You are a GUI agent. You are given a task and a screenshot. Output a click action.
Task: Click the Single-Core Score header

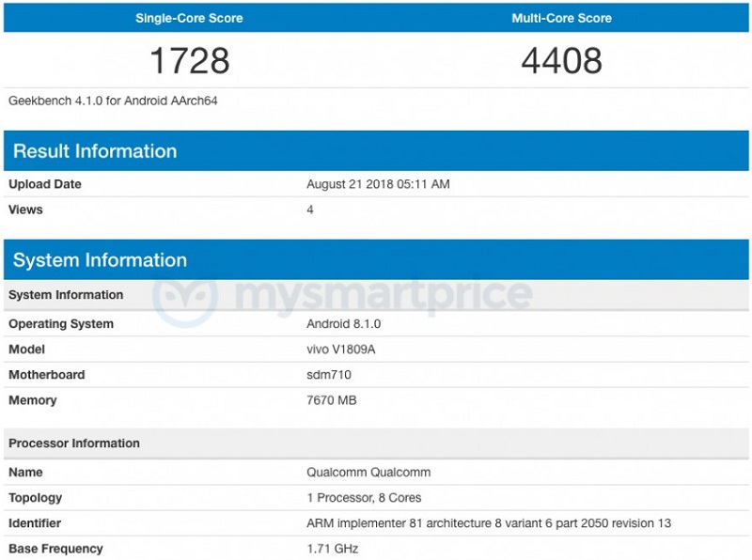click(189, 18)
